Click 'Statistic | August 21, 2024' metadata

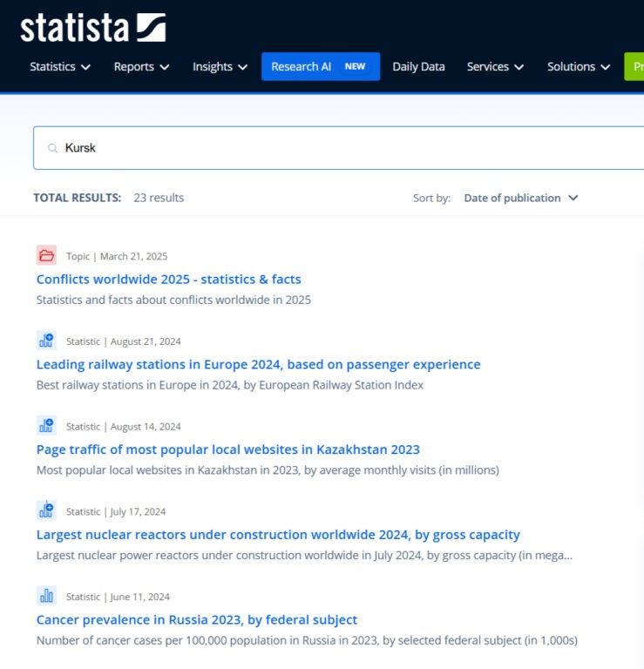tap(124, 341)
